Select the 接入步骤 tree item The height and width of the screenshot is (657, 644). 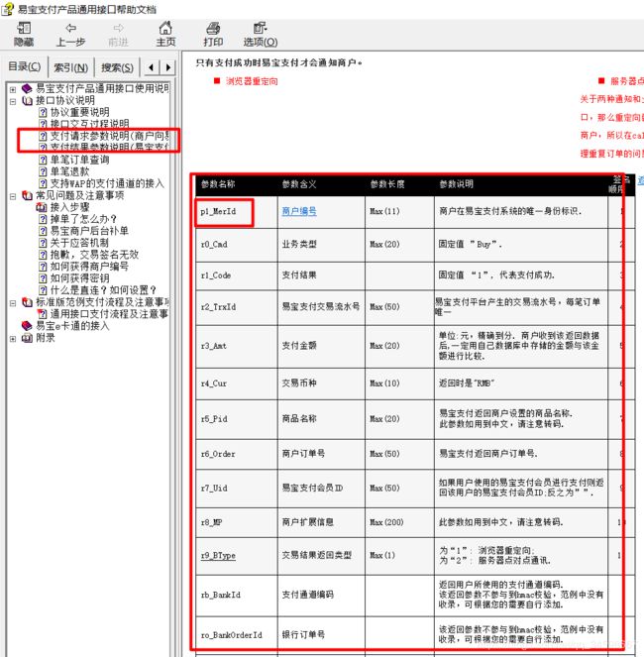70,207
